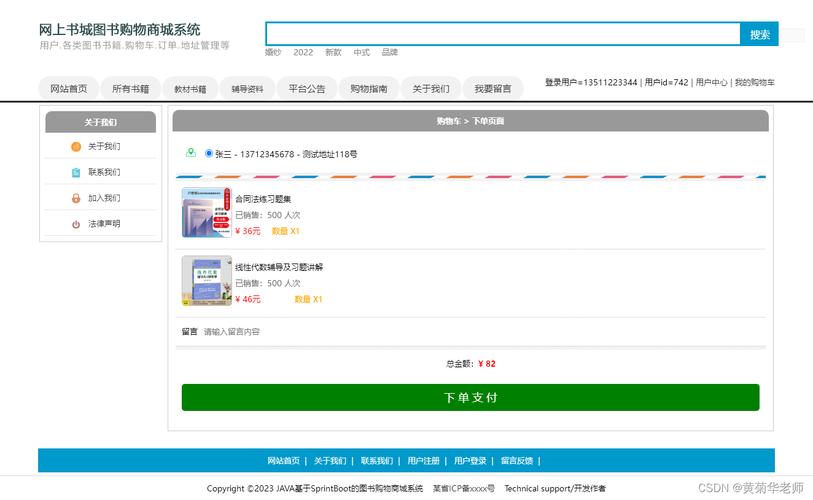The height and width of the screenshot is (500, 813).
Task: Click the footer 网站首页 link
Action: pos(284,461)
